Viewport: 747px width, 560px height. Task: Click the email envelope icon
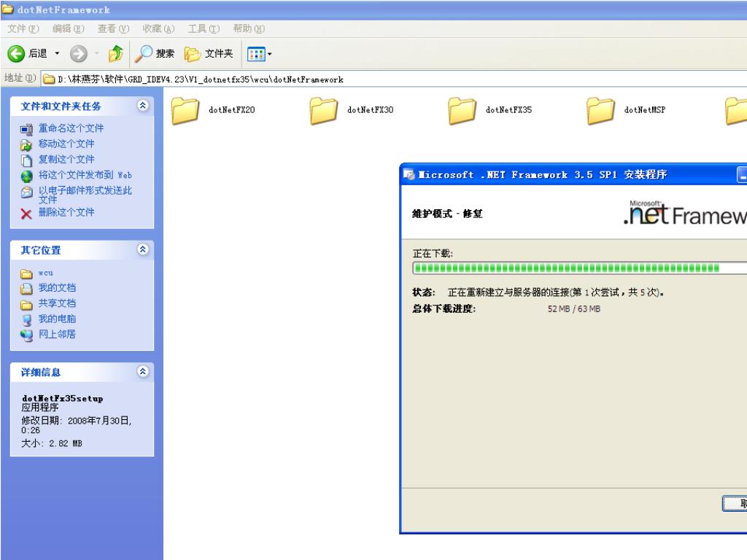click(x=26, y=192)
